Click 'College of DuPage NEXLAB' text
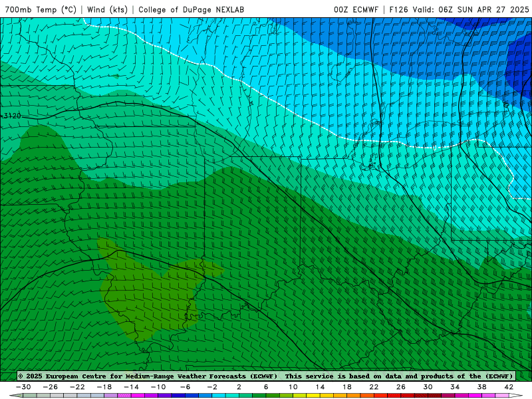532x399 pixels. [191, 10]
